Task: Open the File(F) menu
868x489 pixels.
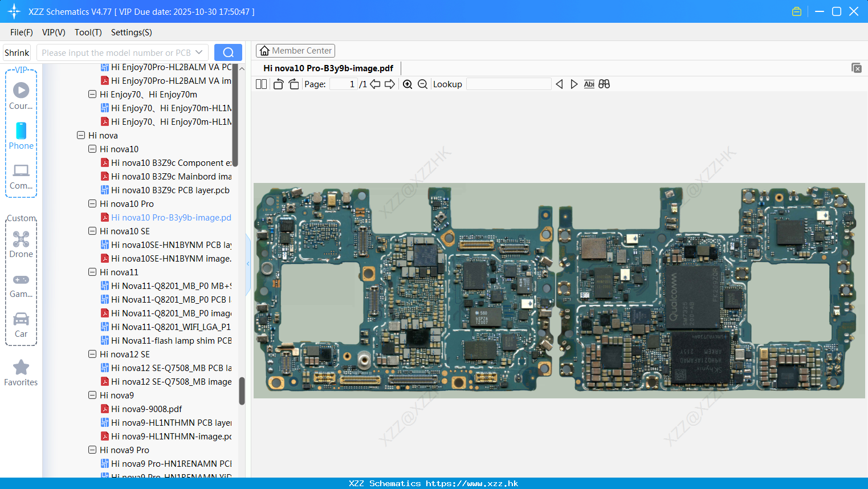Action: pos(22,32)
